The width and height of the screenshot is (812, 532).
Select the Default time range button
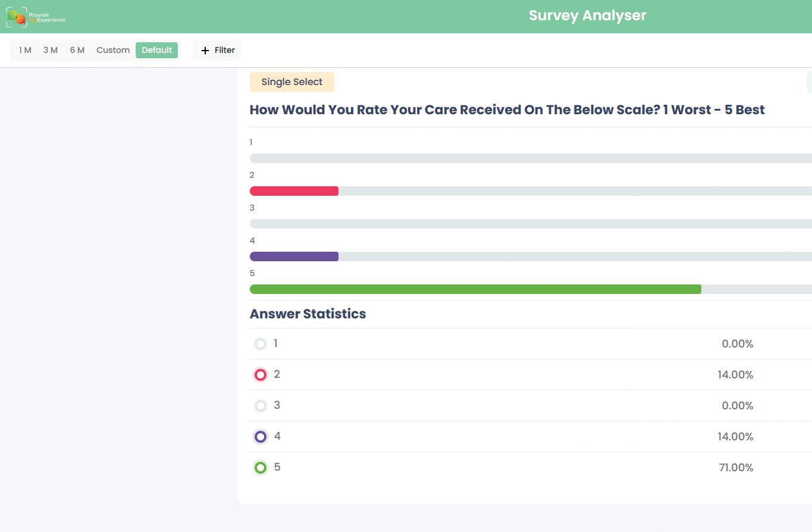[156, 50]
